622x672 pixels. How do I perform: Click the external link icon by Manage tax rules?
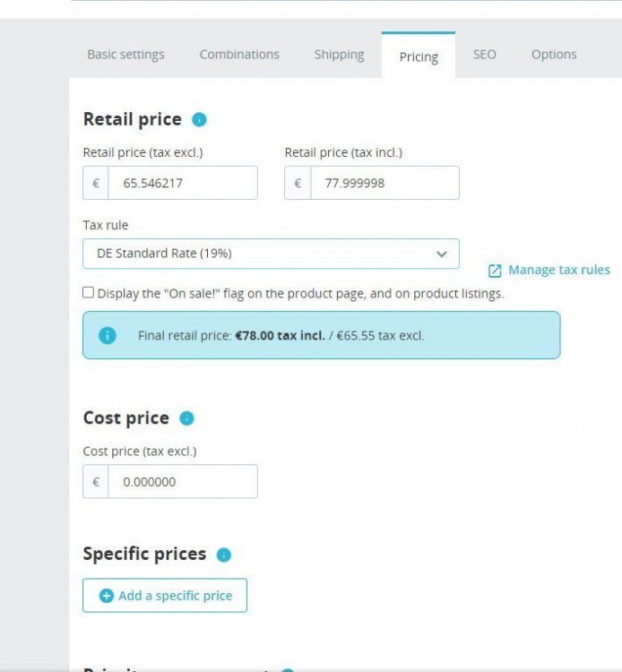point(495,271)
